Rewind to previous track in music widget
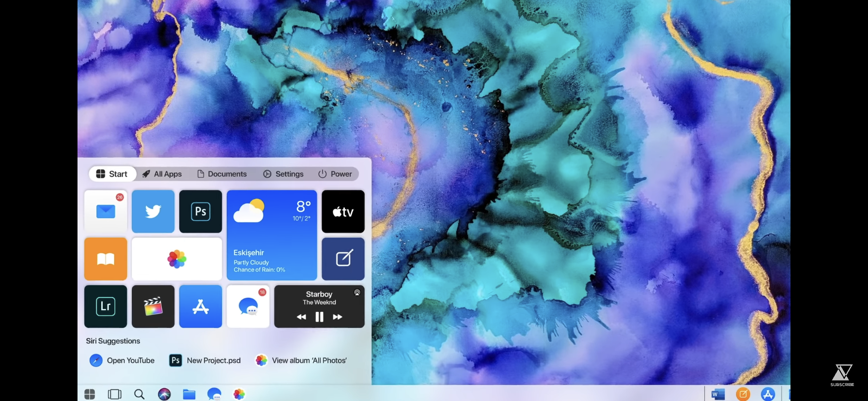 point(301,317)
